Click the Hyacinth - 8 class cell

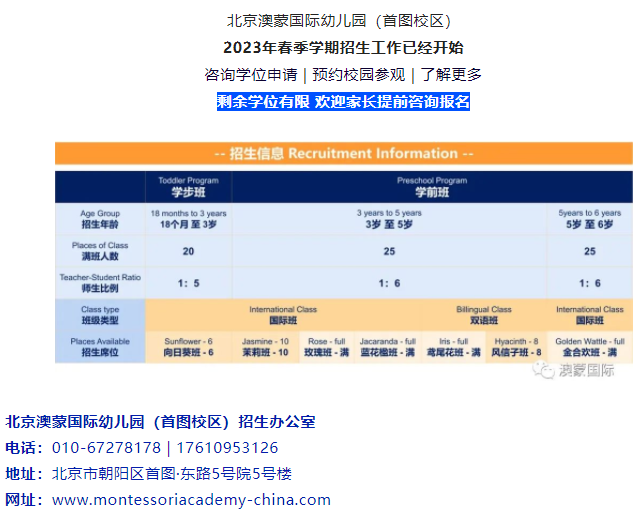pyautogui.click(x=517, y=347)
